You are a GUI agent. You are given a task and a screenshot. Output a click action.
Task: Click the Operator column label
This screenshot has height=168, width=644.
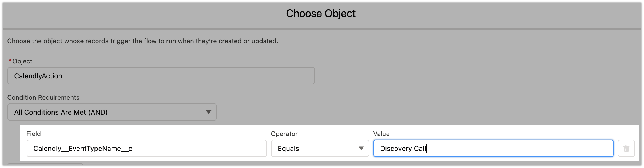point(284,134)
